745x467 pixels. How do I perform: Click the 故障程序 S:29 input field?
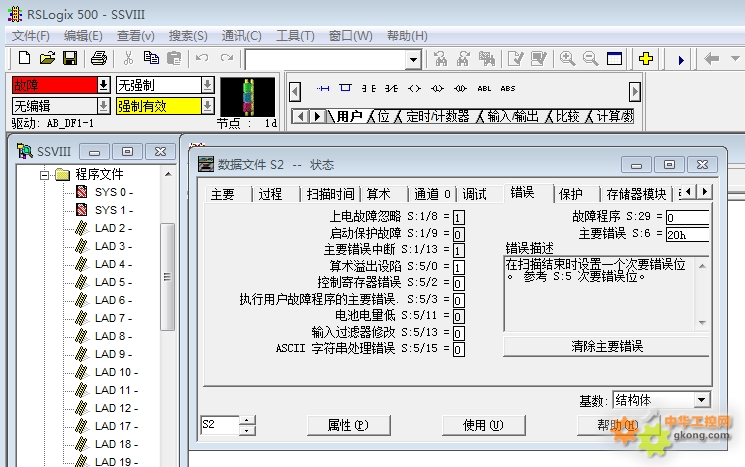click(x=688, y=218)
